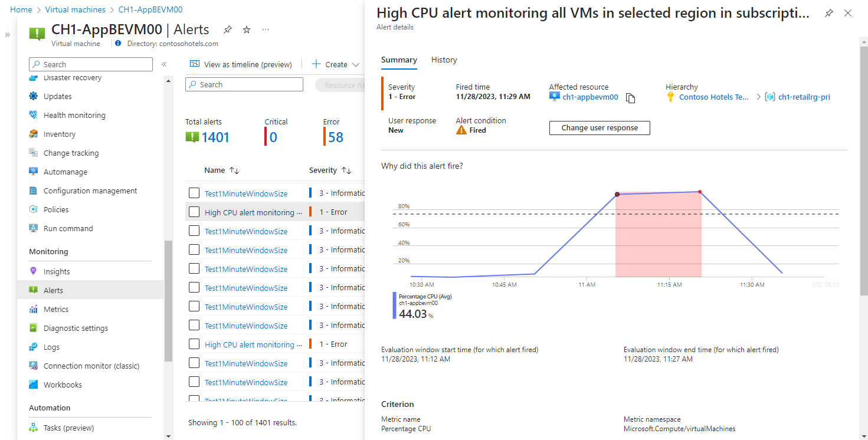Screen dimensions: 868x440
Task: Click the info icon beside Directory
Action: pyautogui.click(x=118, y=44)
